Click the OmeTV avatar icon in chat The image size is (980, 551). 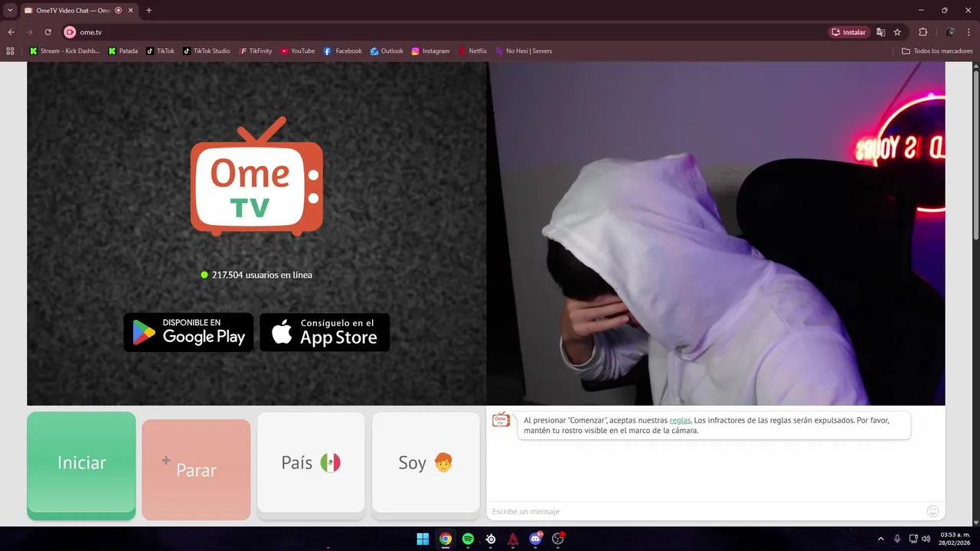(501, 419)
